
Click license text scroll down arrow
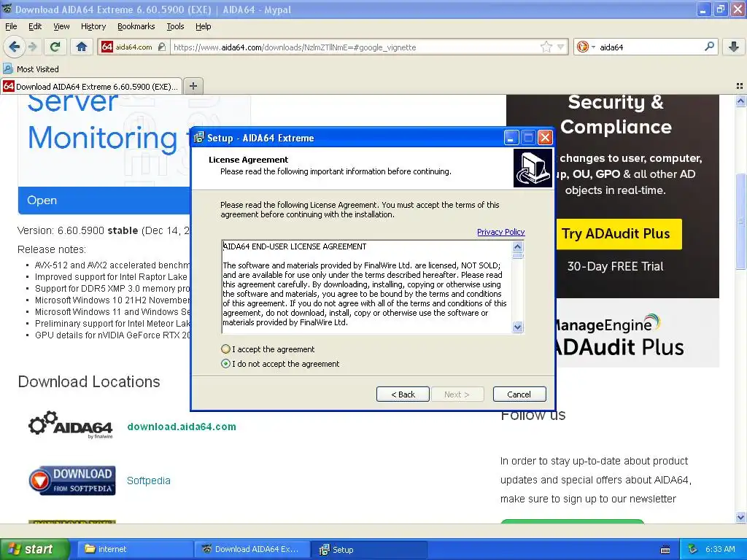pyautogui.click(x=517, y=327)
